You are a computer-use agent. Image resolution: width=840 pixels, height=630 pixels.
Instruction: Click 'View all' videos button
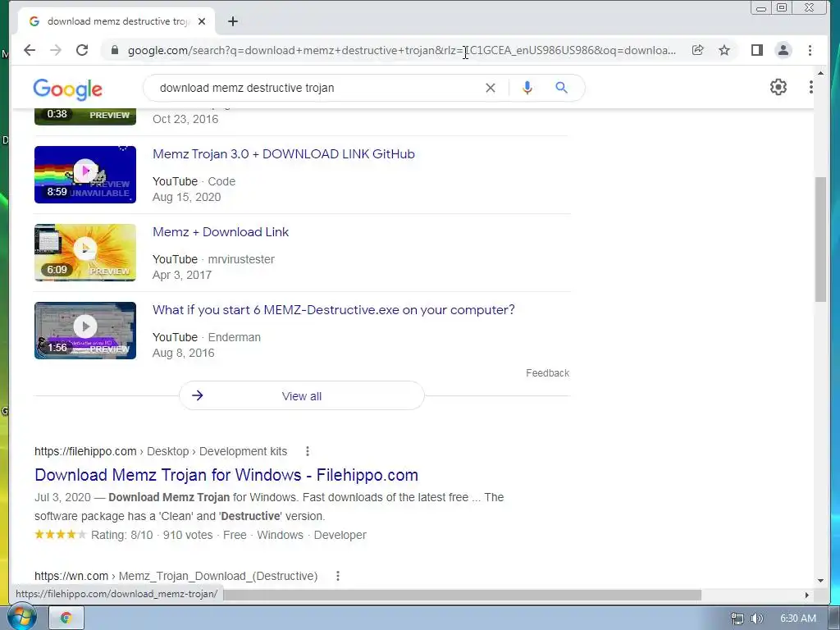[x=302, y=396]
